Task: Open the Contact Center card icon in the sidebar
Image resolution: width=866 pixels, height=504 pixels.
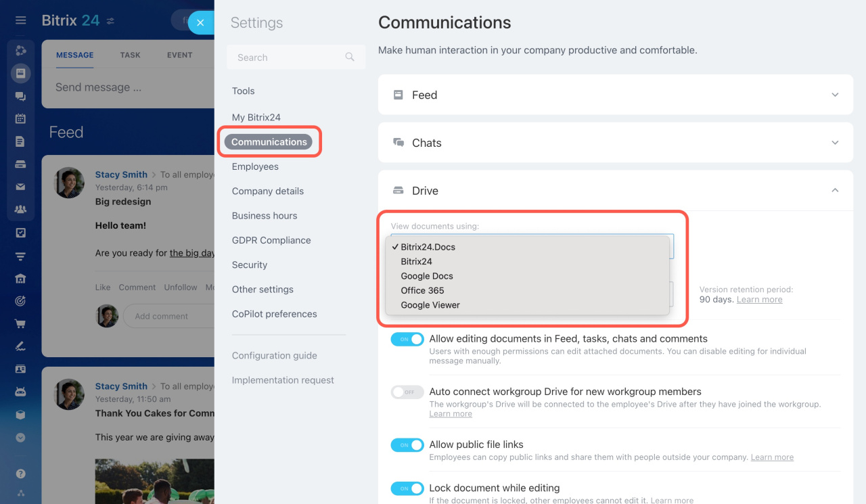Action: [x=20, y=369]
